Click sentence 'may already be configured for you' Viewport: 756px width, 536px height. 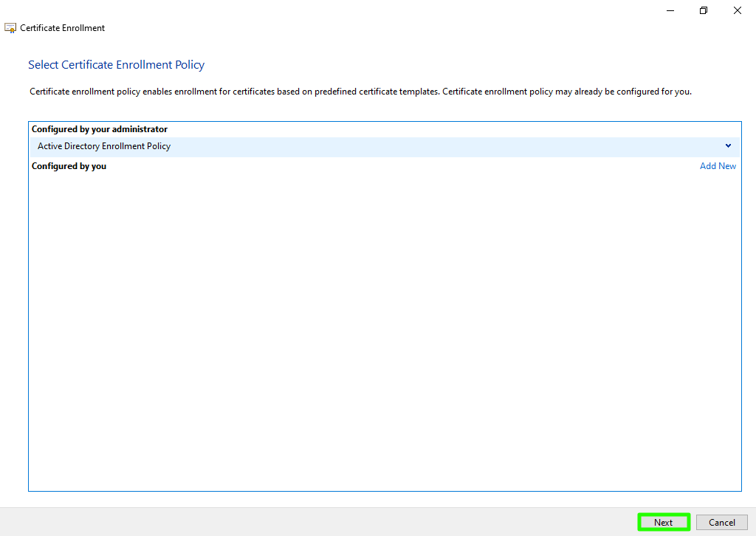567,92
